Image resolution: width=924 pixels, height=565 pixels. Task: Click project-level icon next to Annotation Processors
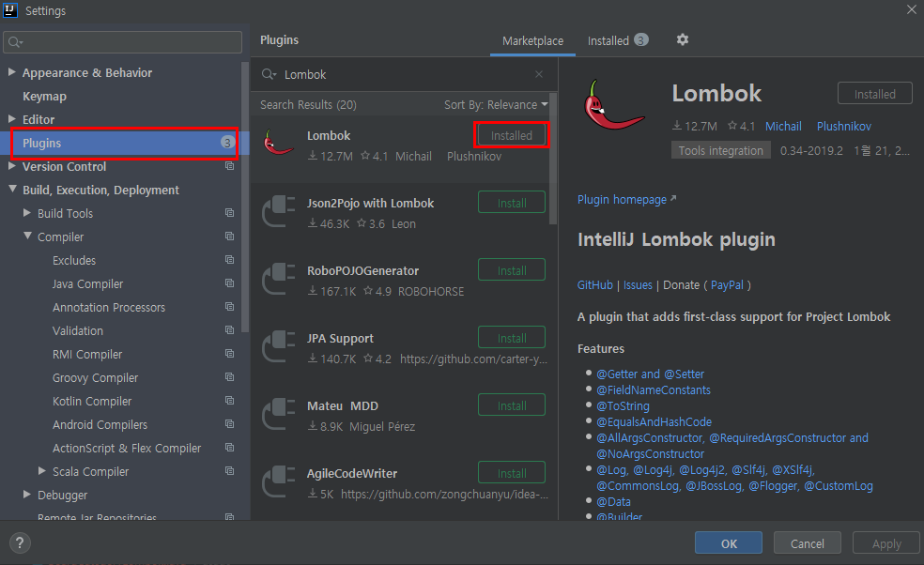[x=230, y=307]
